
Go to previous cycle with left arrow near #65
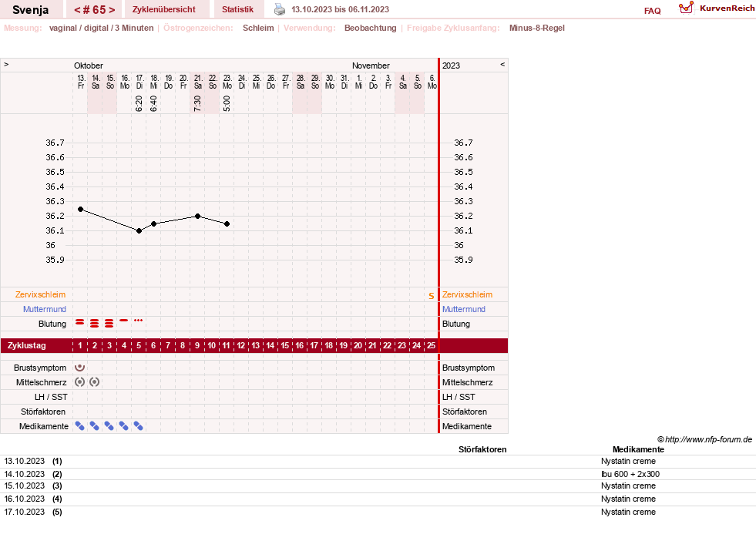coord(76,10)
